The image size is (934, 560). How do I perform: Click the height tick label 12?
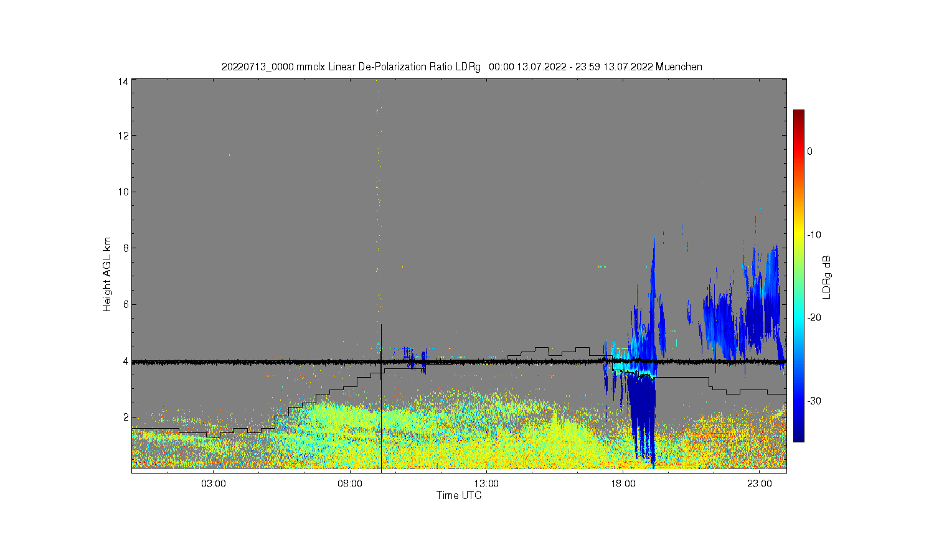click(x=123, y=136)
